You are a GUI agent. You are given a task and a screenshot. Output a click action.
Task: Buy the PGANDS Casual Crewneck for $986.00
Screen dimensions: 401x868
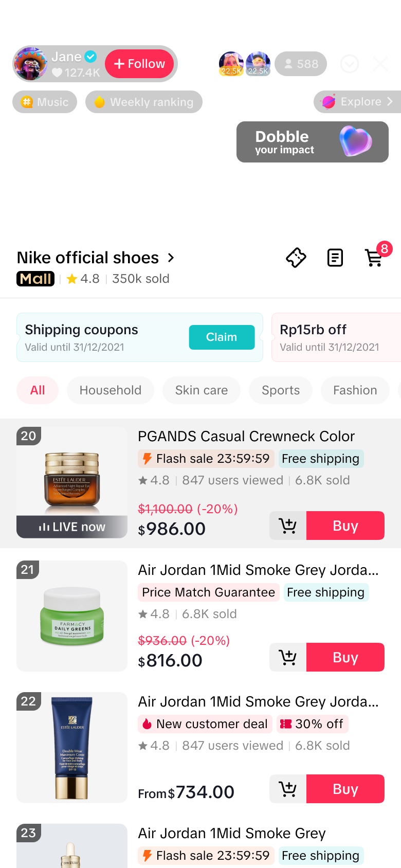pos(345,526)
